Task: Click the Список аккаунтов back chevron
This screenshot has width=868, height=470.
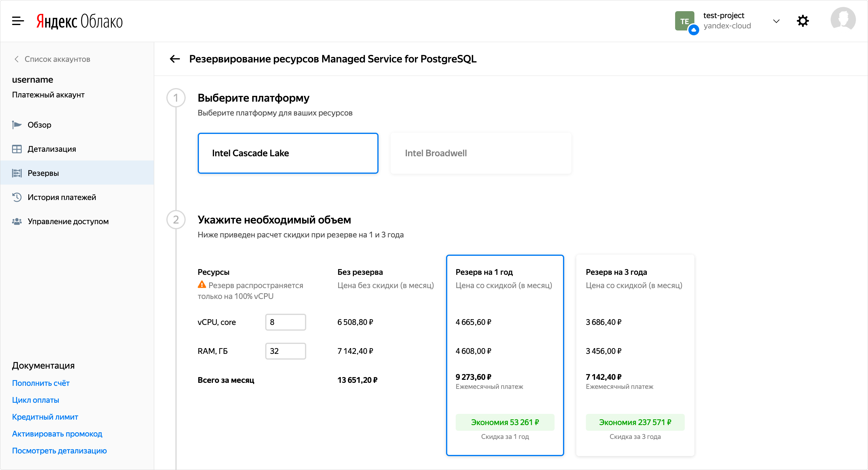Action: [16, 59]
